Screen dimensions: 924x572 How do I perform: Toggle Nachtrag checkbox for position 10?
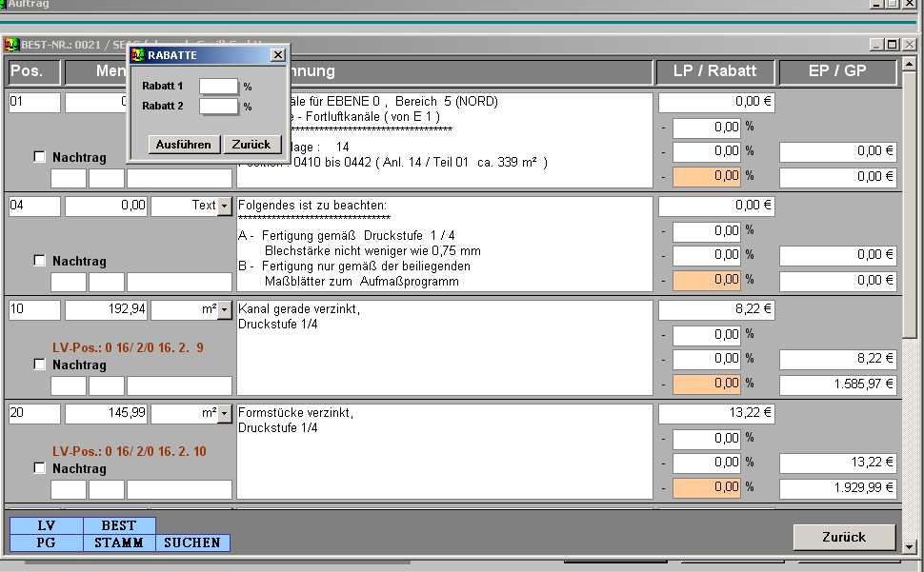pos(40,365)
